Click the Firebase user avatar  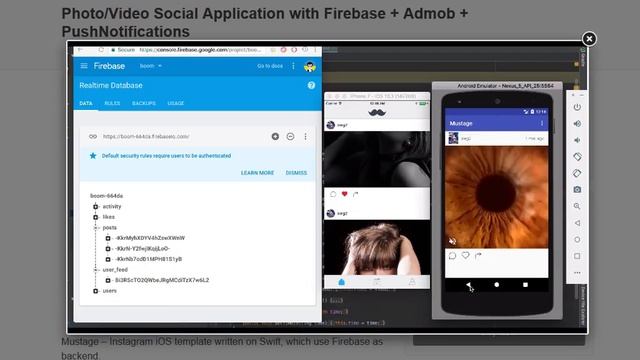pos(310,66)
